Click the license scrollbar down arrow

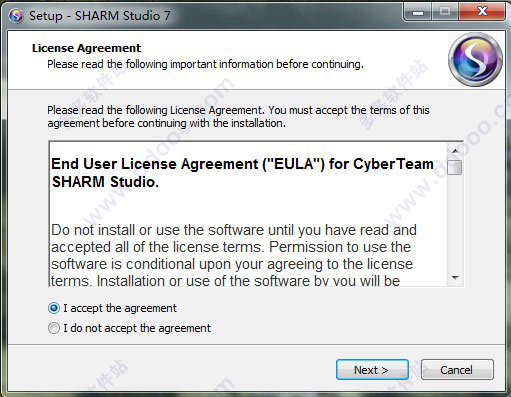[x=455, y=277]
